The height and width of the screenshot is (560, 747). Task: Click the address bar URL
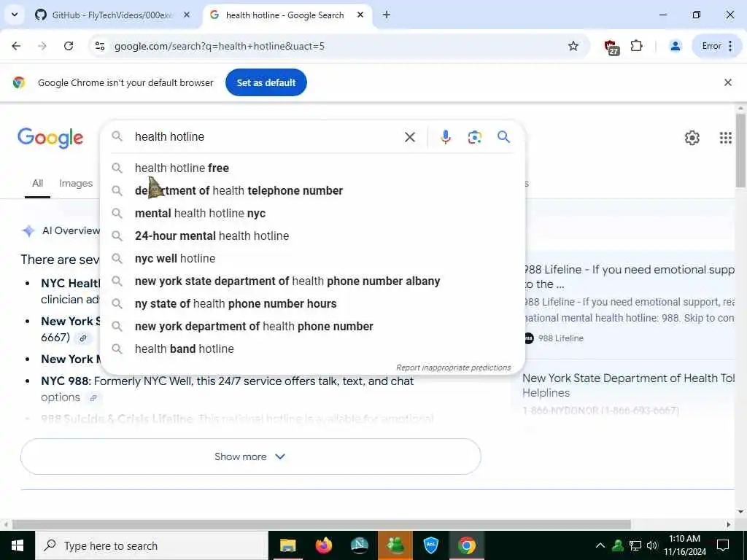219,46
